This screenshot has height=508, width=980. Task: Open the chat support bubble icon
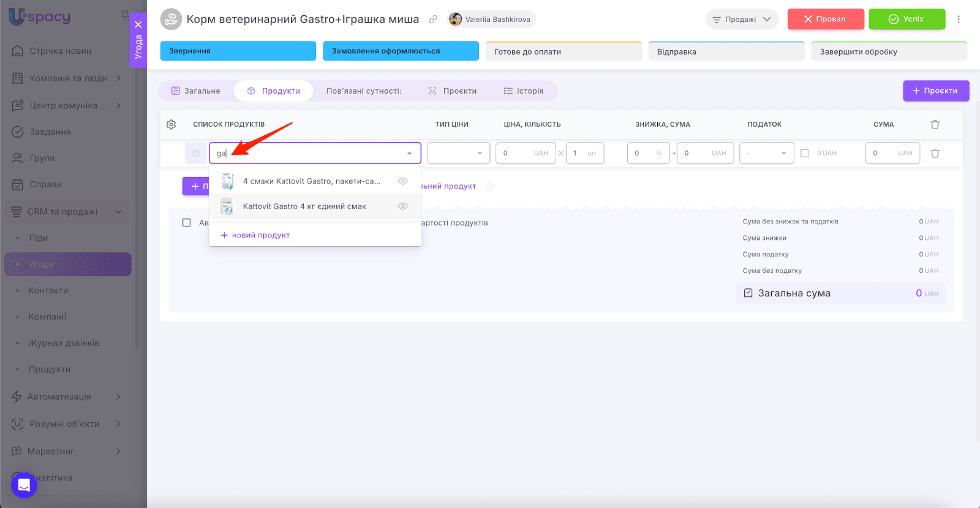click(24, 485)
